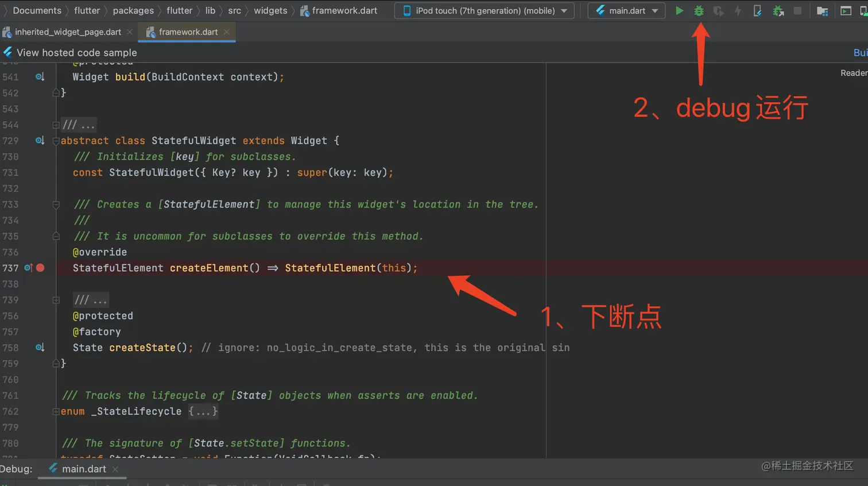The width and height of the screenshot is (868, 486).
Task: Open Project Structure folder icon
Action: point(822,10)
